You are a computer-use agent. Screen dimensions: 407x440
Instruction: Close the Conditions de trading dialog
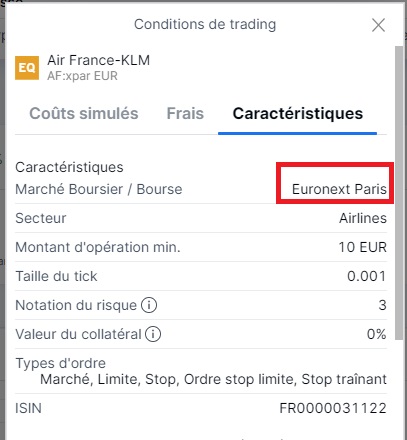(x=378, y=25)
